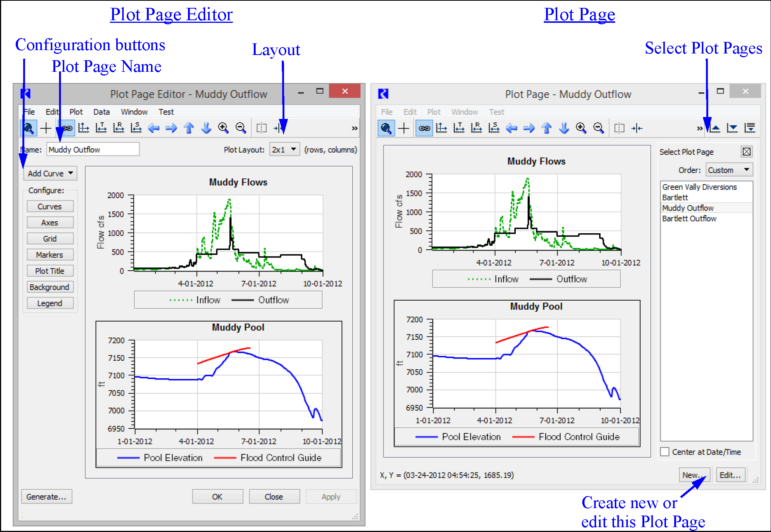Open the Plot Layout 2x1 dropdown

click(284, 150)
